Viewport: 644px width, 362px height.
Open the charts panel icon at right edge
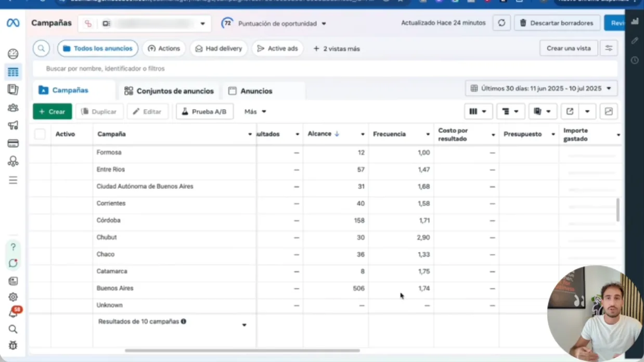635,22
